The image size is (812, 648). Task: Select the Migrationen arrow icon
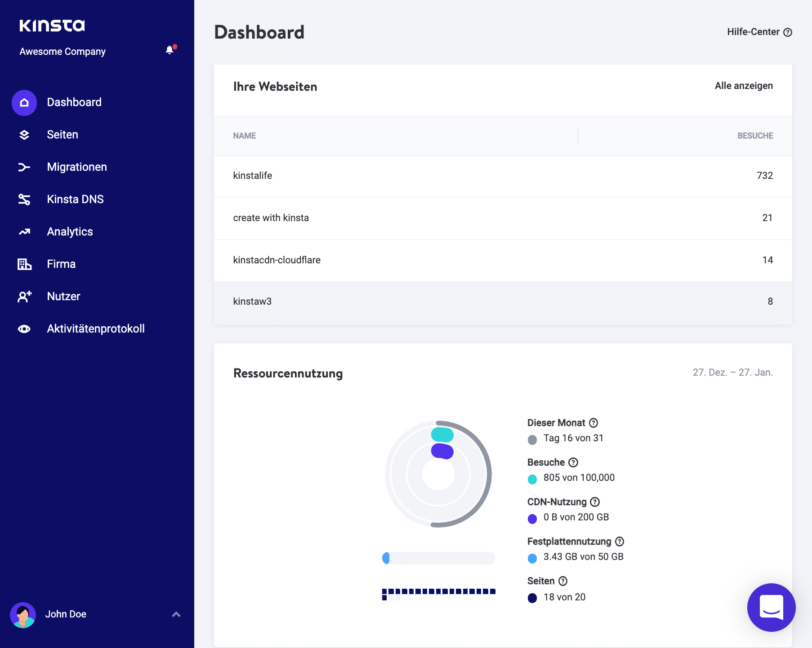tap(24, 167)
